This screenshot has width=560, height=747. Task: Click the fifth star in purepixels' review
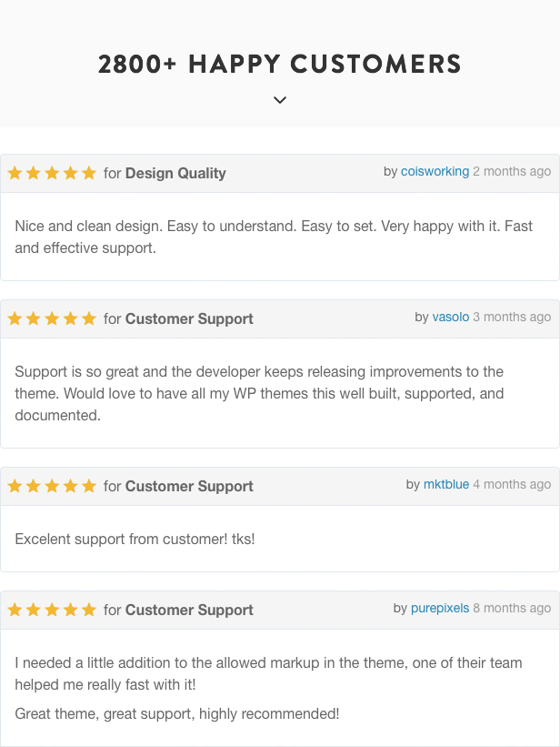tap(89, 610)
